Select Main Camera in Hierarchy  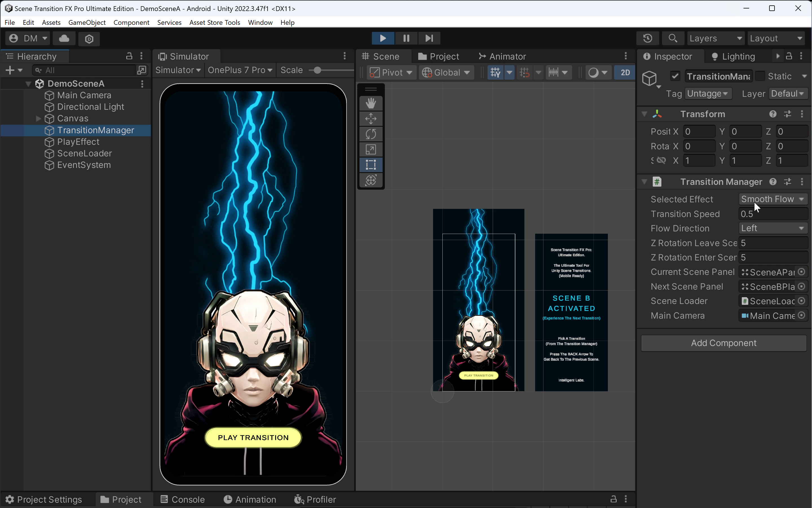pyautogui.click(x=84, y=95)
